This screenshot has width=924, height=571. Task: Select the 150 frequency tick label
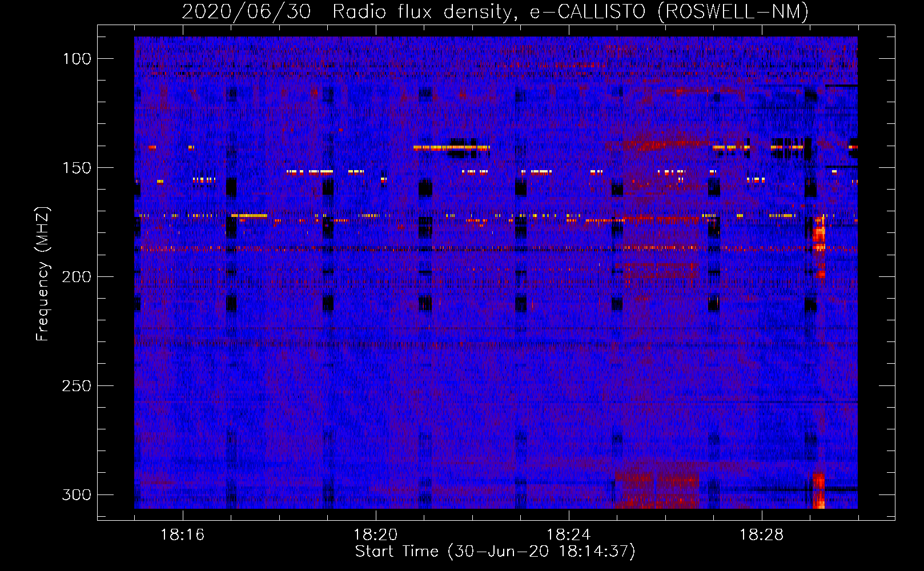click(77, 168)
